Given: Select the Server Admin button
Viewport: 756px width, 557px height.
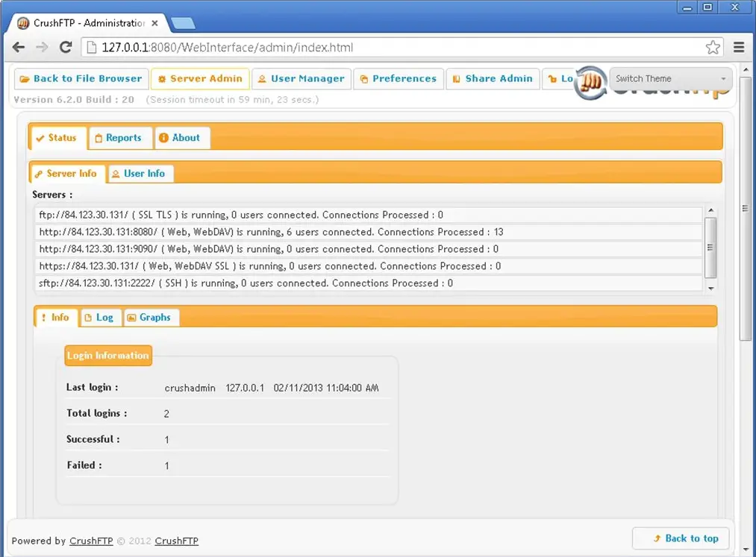Looking at the screenshot, I should pos(200,78).
